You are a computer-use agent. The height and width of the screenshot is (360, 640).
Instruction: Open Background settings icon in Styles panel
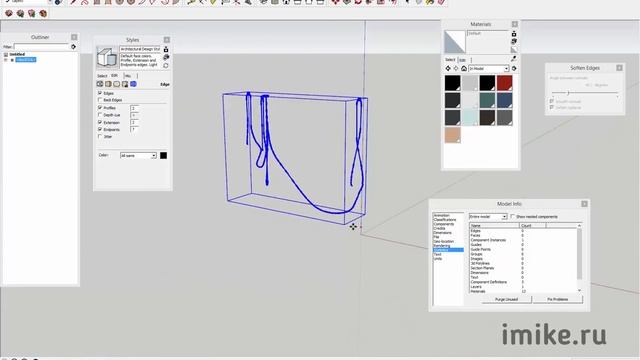point(117,84)
